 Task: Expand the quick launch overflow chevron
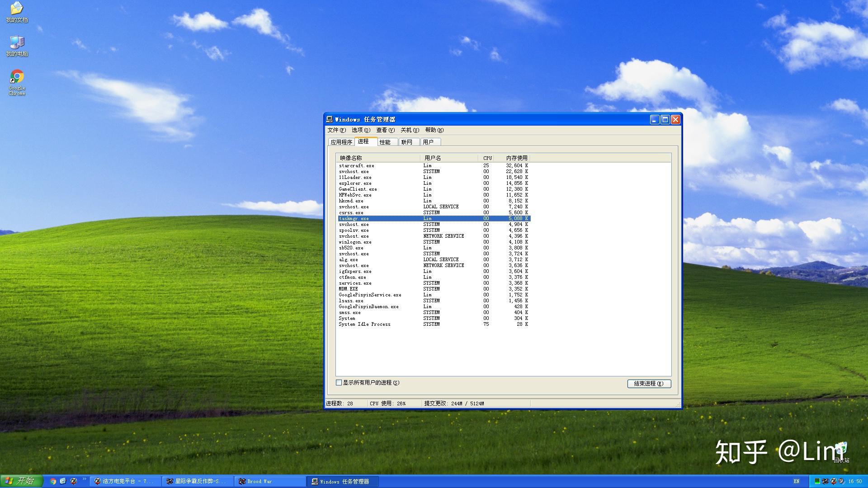click(x=84, y=479)
